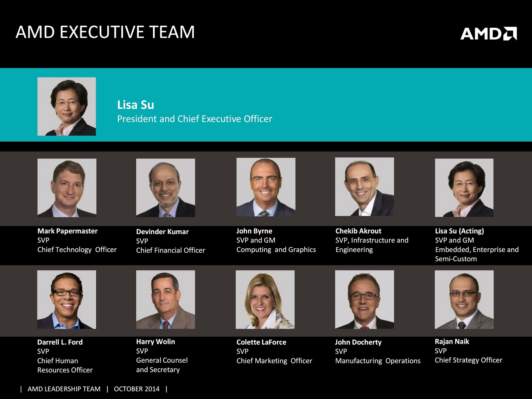Click the headshot labeled John Byrne

tap(266, 187)
